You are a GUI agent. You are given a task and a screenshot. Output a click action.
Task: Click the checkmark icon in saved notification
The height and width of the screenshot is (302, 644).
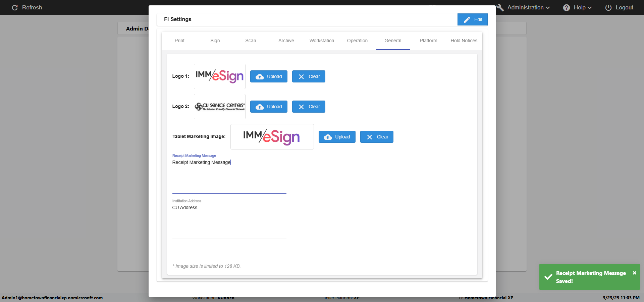click(548, 277)
